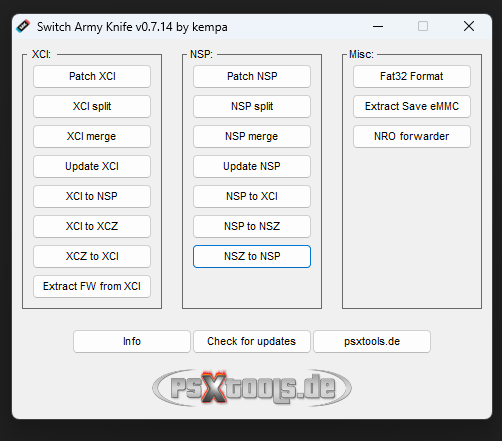Image resolution: width=502 pixels, height=441 pixels.
Task: Launch Update NSP
Action: (x=252, y=166)
